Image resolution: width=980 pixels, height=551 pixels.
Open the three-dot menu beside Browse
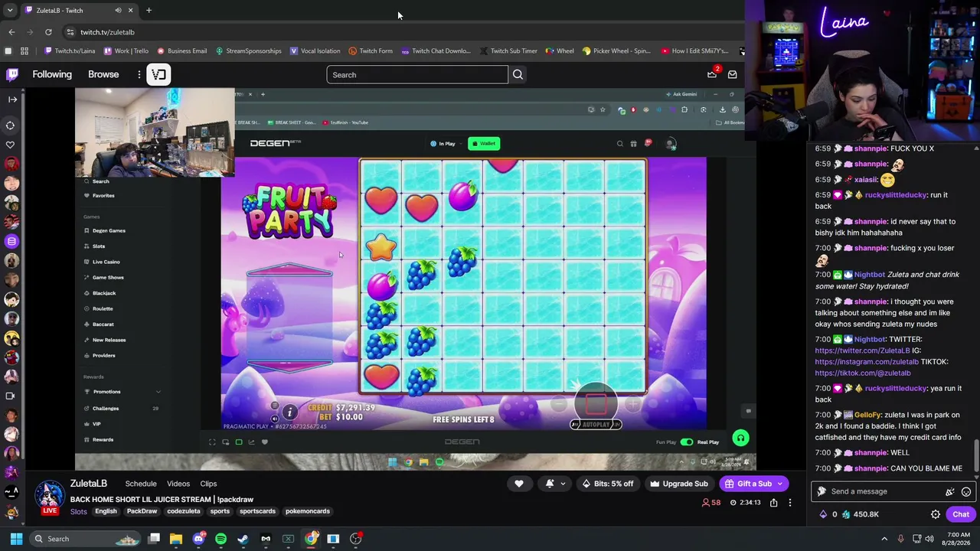[x=139, y=74]
